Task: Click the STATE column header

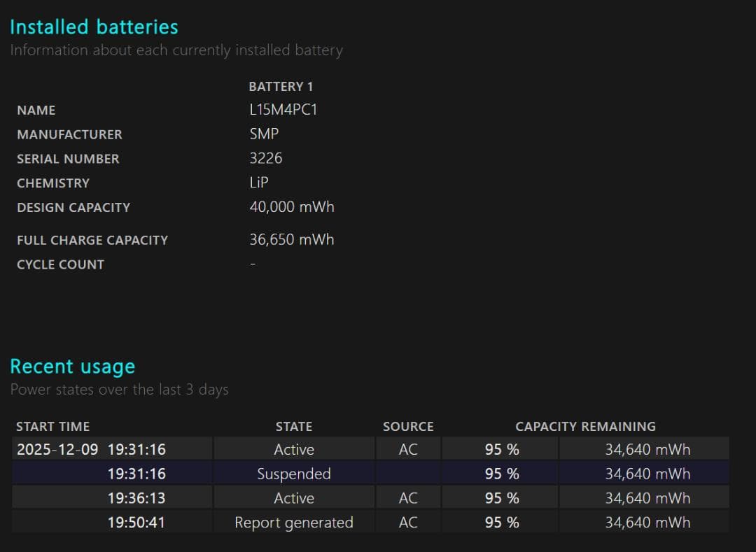Action: (x=294, y=427)
